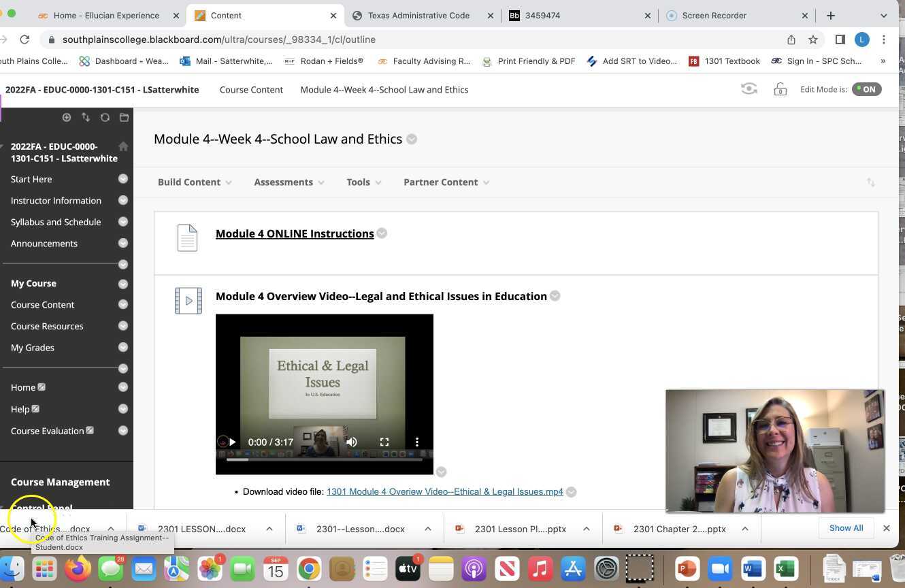Click the sidebar refresh icon
905x588 pixels.
[105, 117]
